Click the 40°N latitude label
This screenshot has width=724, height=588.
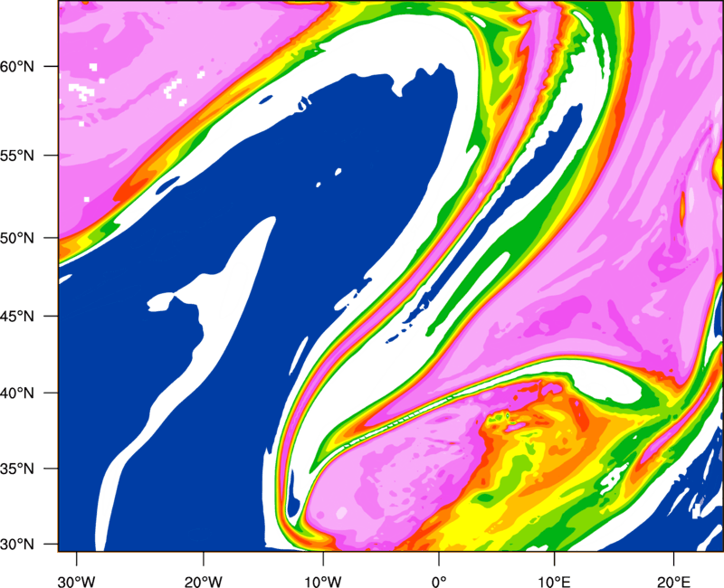pyautogui.click(x=17, y=394)
